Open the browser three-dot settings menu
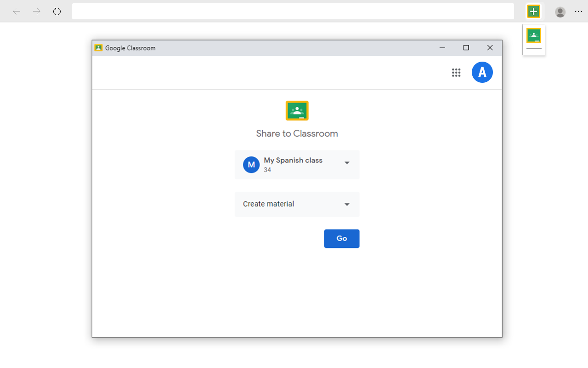 578,11
